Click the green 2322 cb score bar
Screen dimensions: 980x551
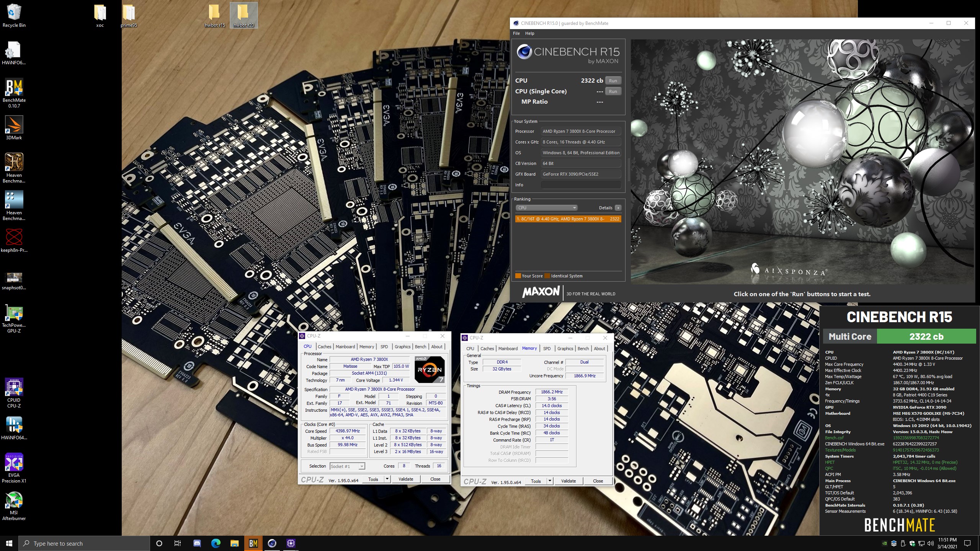coord(926,337)
